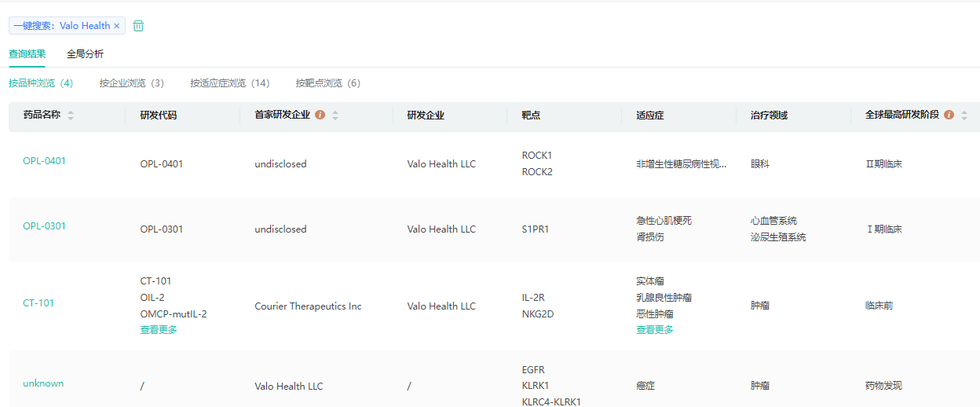Screen dimensions: 980x407
Task: Open drug OPL-0301 details link
Action: pos(44,226)
